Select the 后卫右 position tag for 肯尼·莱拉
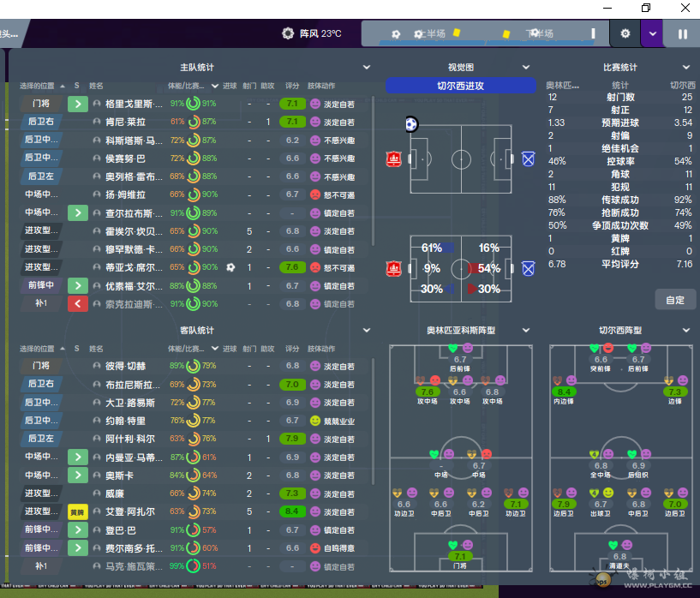Image resolution: width=700 pixels, height=598 pixels. (40, 122)
